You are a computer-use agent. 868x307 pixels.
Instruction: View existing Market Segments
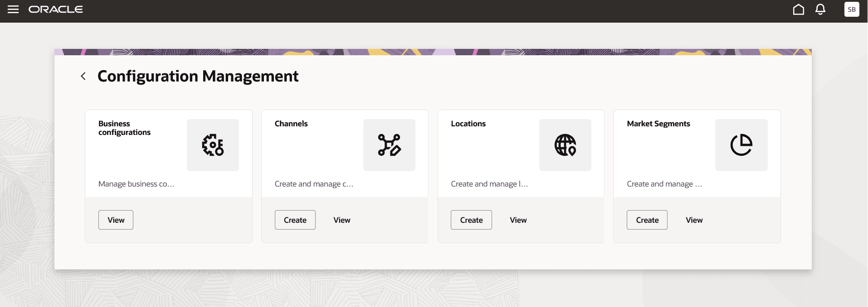694,220
